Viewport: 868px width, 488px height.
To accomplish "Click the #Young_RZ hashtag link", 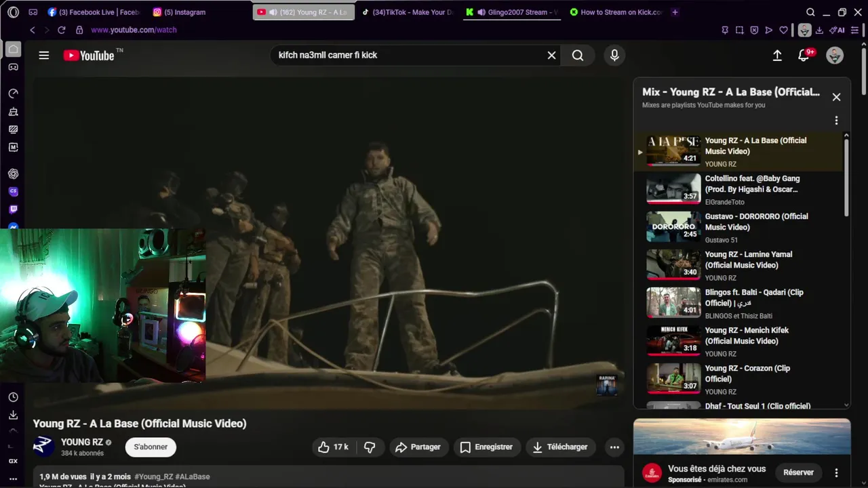I will tap(154, 476).
